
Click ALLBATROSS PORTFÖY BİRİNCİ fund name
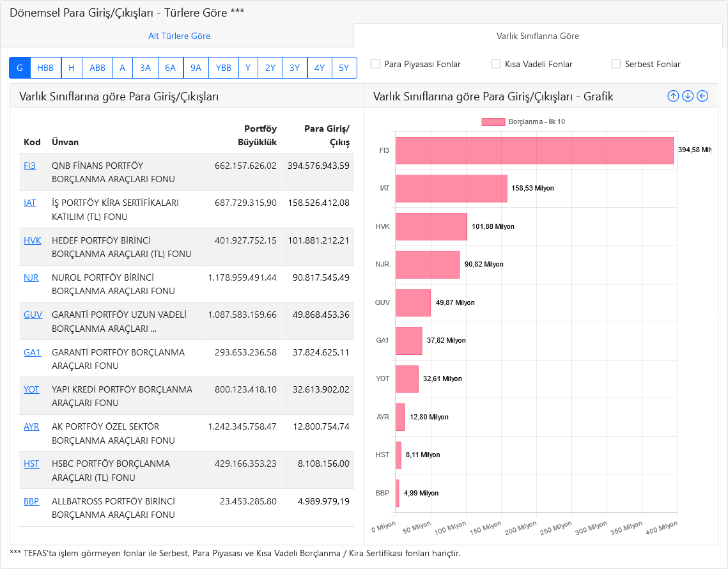click(113, 508)
